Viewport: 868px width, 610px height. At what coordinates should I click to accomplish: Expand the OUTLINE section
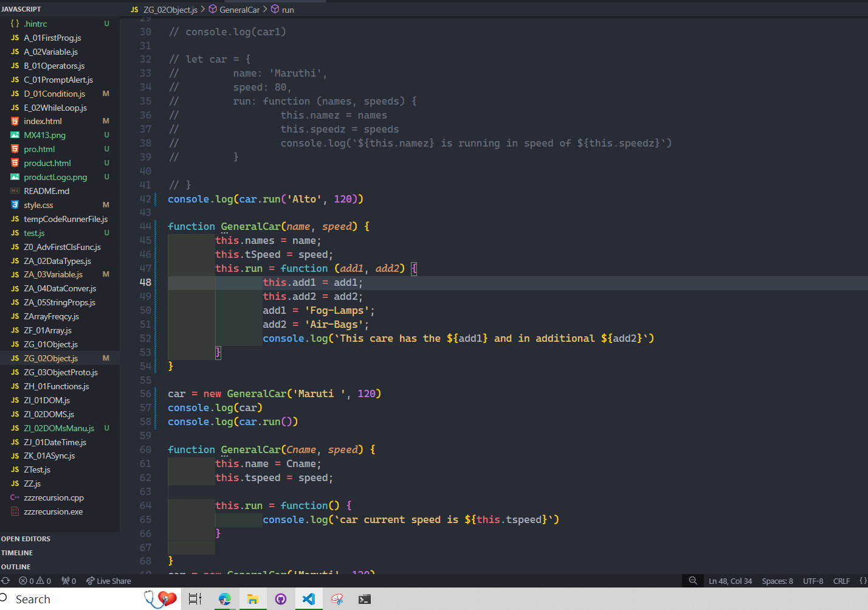click(16, 567)
